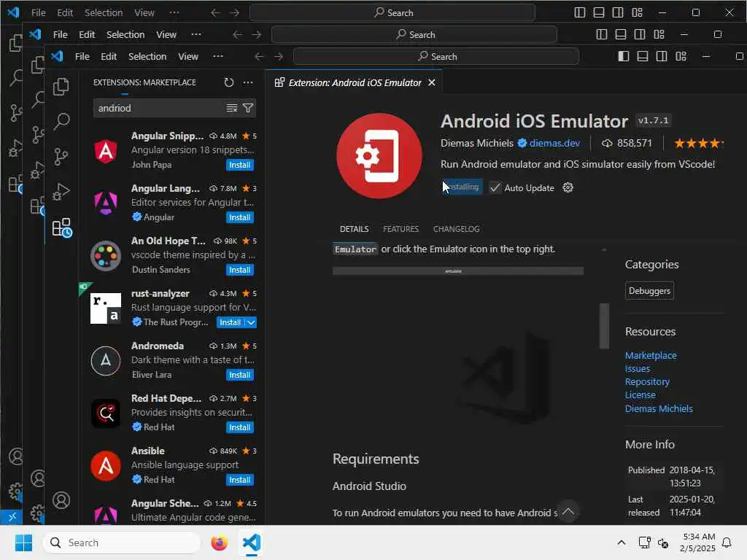The width and height of the screenshot is (747, 560).
Task: Open Source Control in front window activity bar
Action: pyautogui.click(x=61, y=157)
